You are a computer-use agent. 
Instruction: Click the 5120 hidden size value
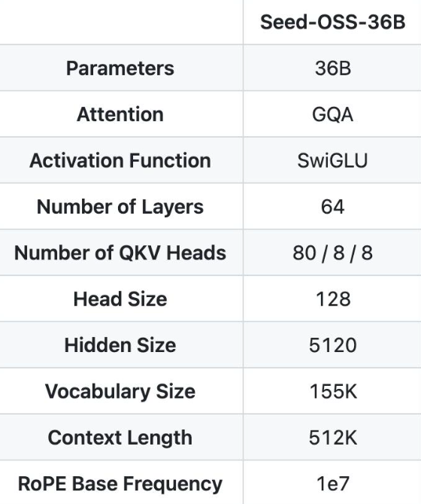333,345
